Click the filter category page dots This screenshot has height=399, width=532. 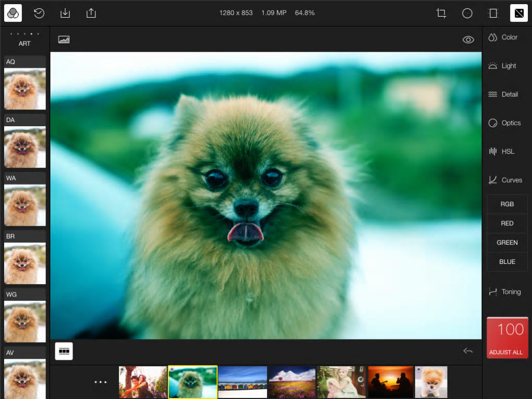(25, 34)
